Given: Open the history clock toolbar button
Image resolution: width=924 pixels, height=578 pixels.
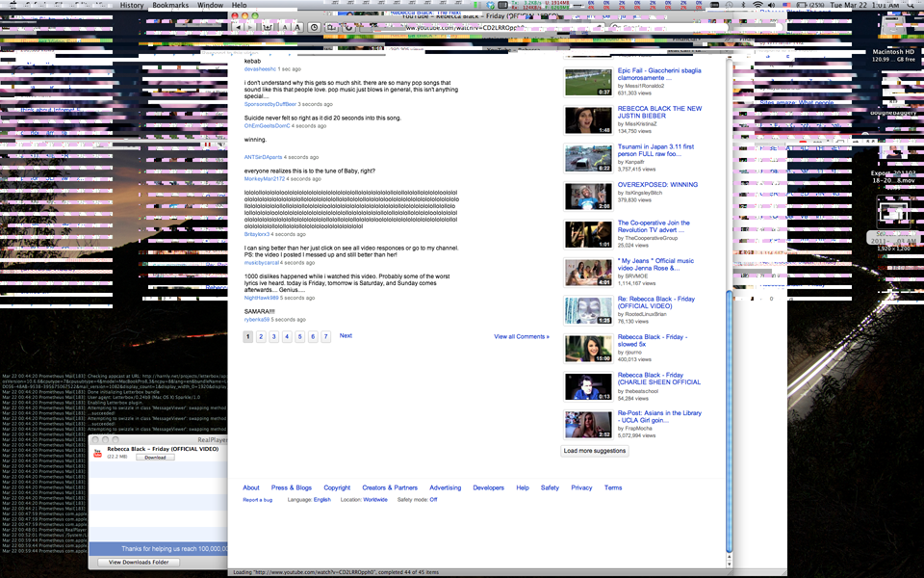Looking at the screenshot, I should (314, 27).
